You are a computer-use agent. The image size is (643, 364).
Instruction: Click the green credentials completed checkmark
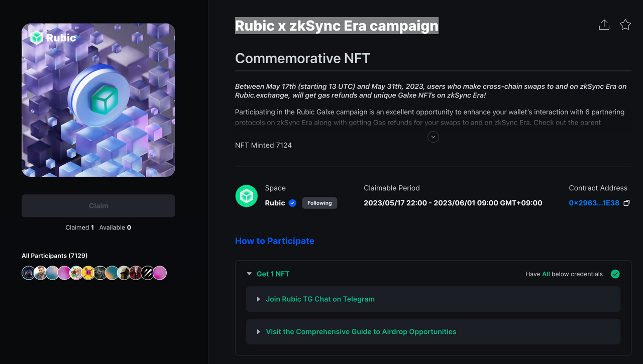(615, 274)
